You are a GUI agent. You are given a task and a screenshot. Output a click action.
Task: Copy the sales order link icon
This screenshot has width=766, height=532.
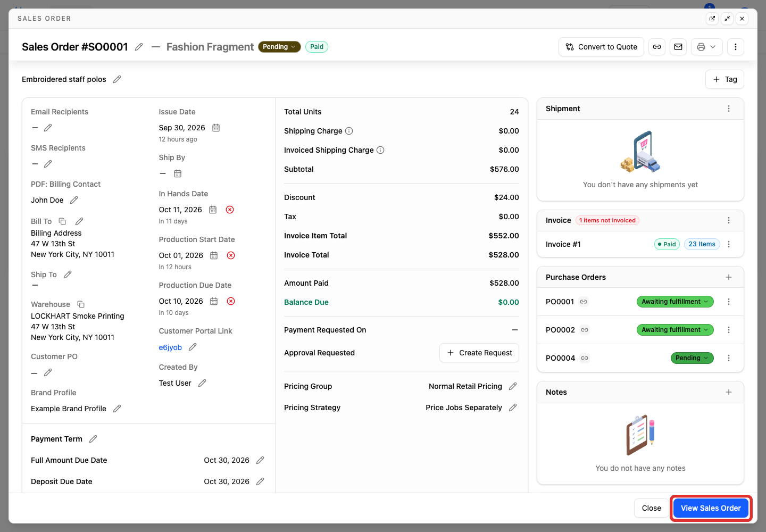tap(657, 47)
